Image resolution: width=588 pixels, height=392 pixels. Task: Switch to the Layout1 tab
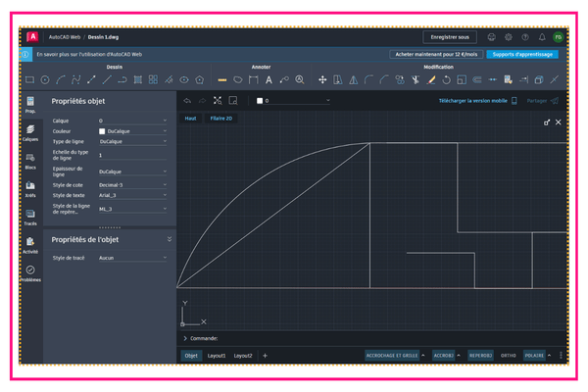217,355
